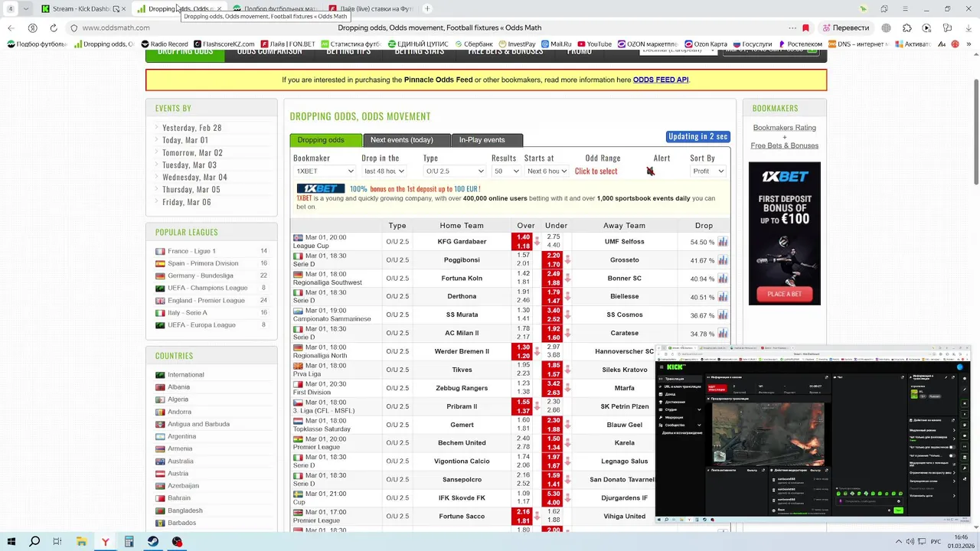Open chart icon for Fortuna Koln row

[723, 279]
